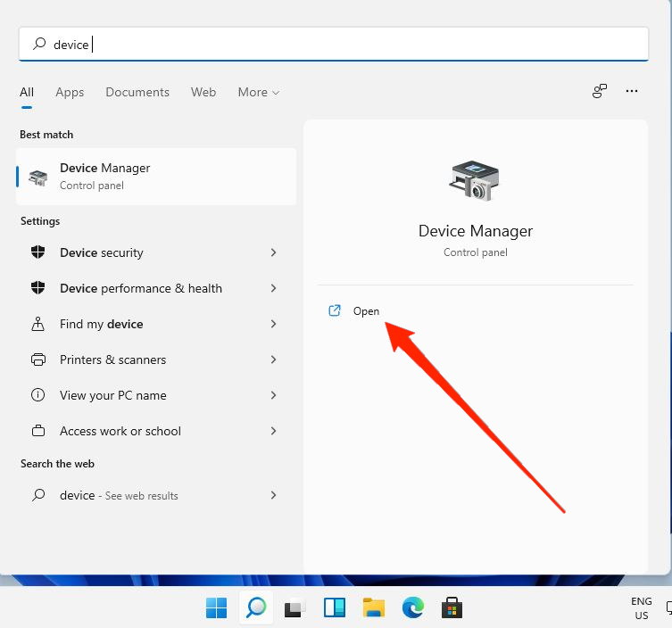The height and width of the screenshot is (628, 672).
Task: Expand the Find my device chevron
Action: tap(273, 325)
